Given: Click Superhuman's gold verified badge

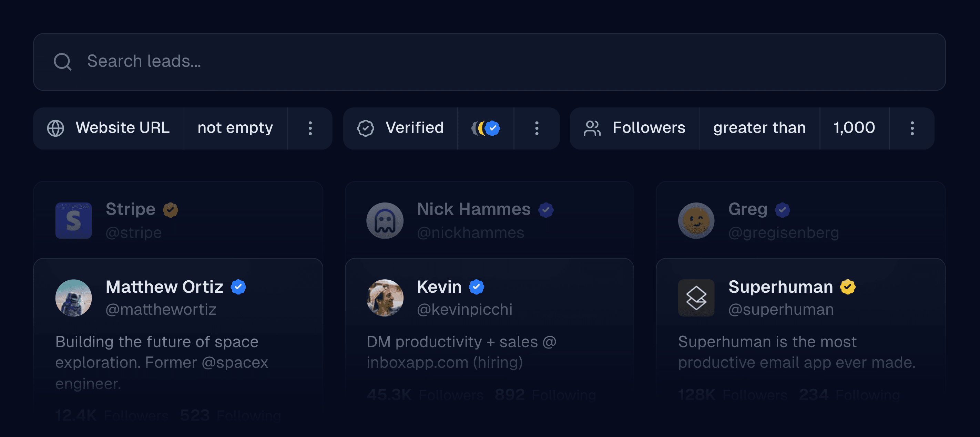Looking at the screenshot, I should [x=848, y=287].
